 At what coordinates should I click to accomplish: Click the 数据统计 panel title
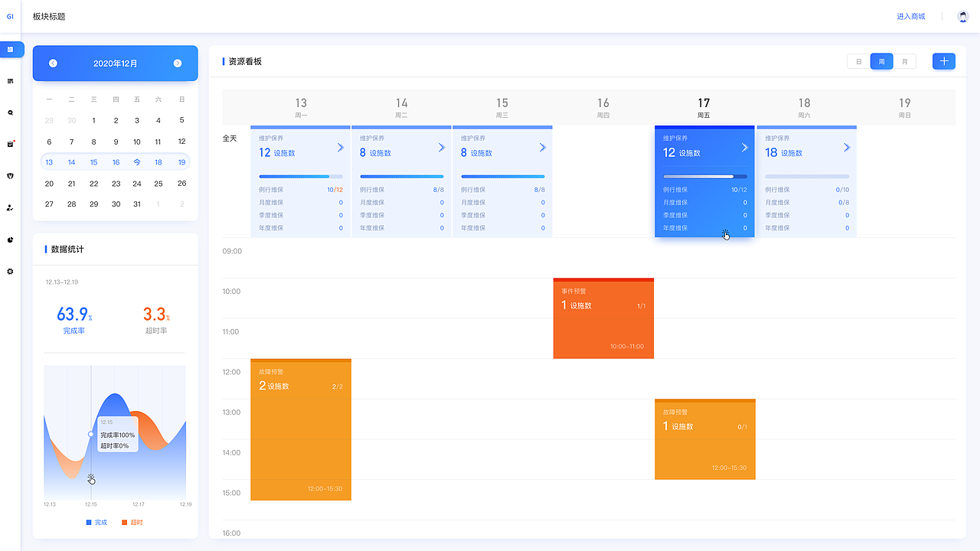[x=67, y=249]
